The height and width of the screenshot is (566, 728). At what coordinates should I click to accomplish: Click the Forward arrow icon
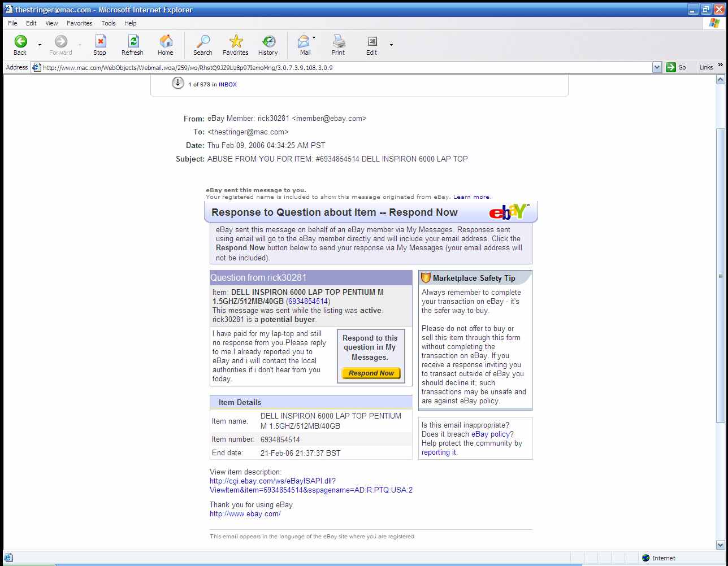60,41
